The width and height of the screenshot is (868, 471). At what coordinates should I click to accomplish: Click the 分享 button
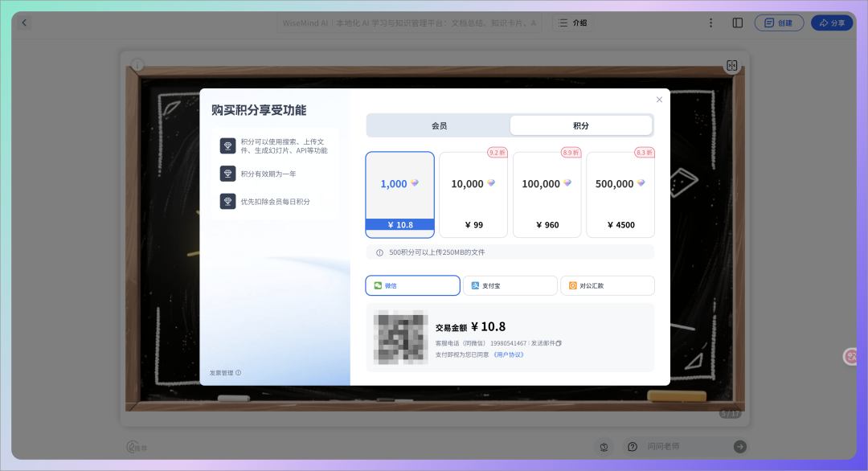[832, 23]
